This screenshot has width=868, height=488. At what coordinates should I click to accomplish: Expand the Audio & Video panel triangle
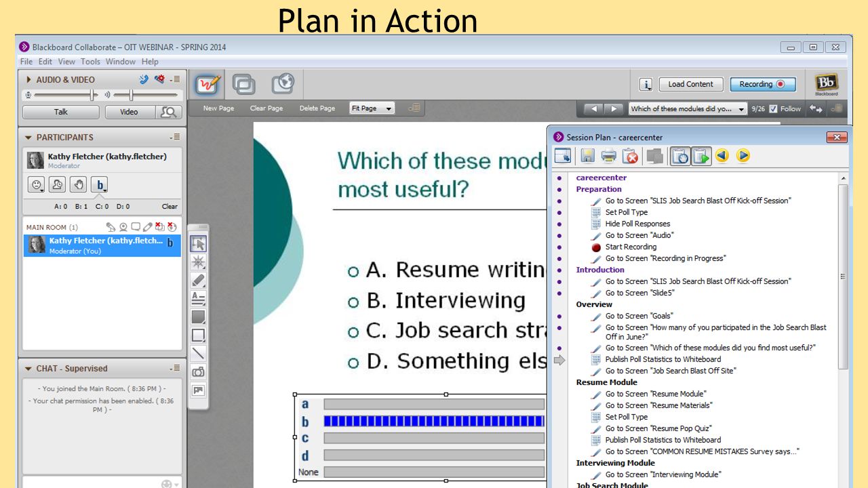click(28, 79)
